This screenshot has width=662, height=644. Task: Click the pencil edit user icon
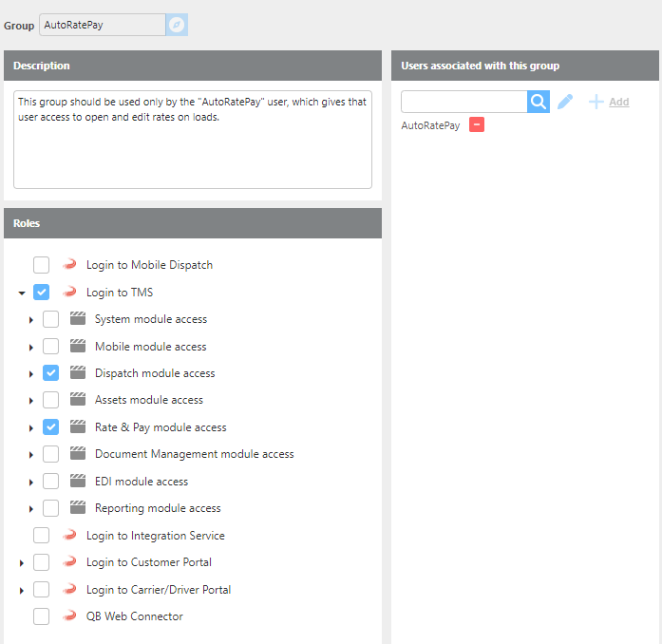pos(565,102)
